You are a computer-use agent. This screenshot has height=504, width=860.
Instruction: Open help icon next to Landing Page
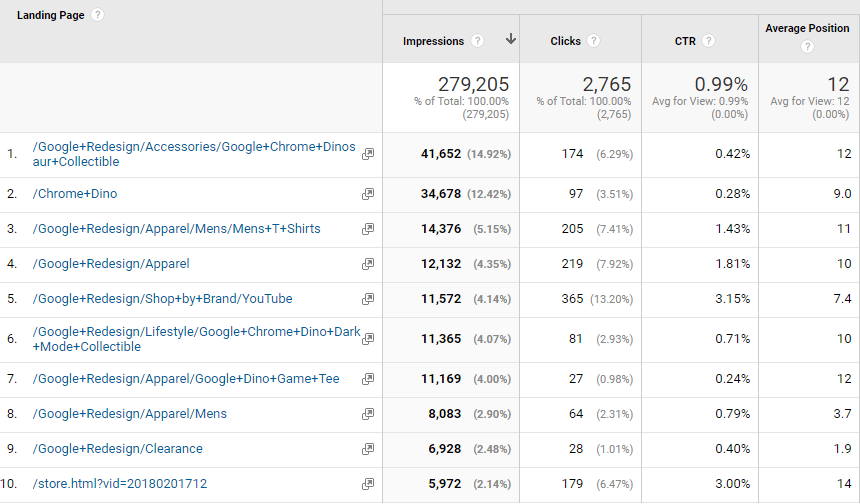click(97, 15)
